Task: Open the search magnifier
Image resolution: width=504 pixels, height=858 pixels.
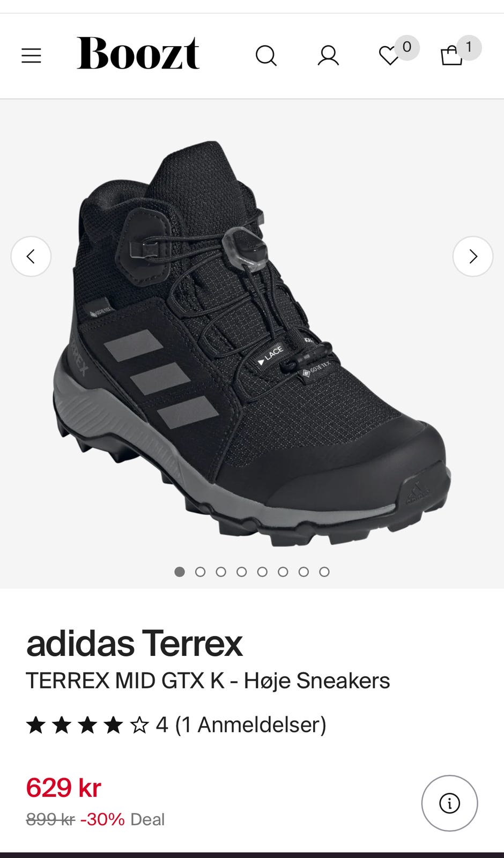Action: point(266,56)
